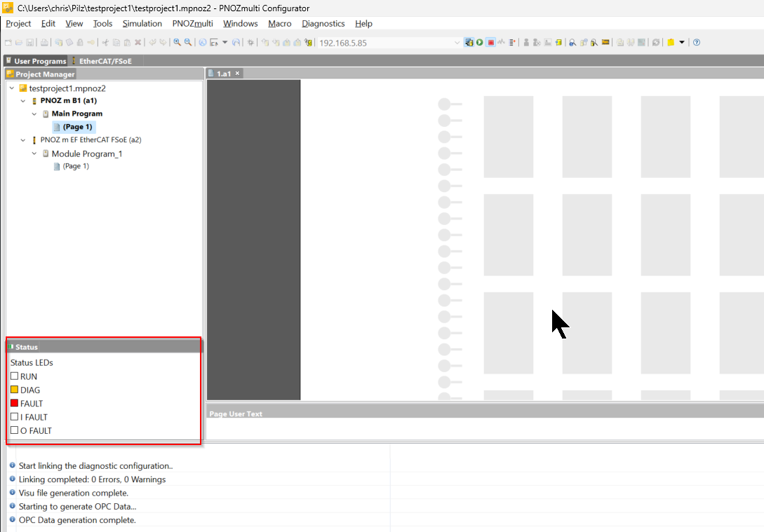Viewport: 764px width, 532px height.
Task: Click the Open project folder icon
Action: 19,42
